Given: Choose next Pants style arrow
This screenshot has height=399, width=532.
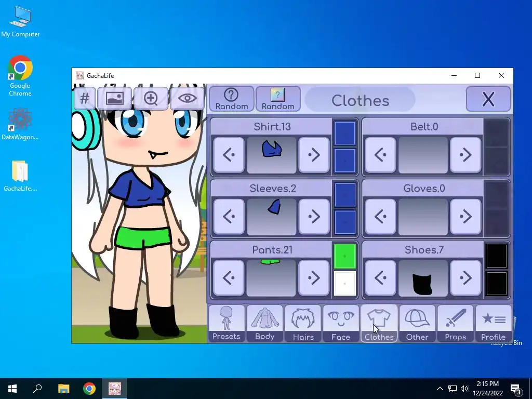Looking at the screenshot, I should pos(314,278).
